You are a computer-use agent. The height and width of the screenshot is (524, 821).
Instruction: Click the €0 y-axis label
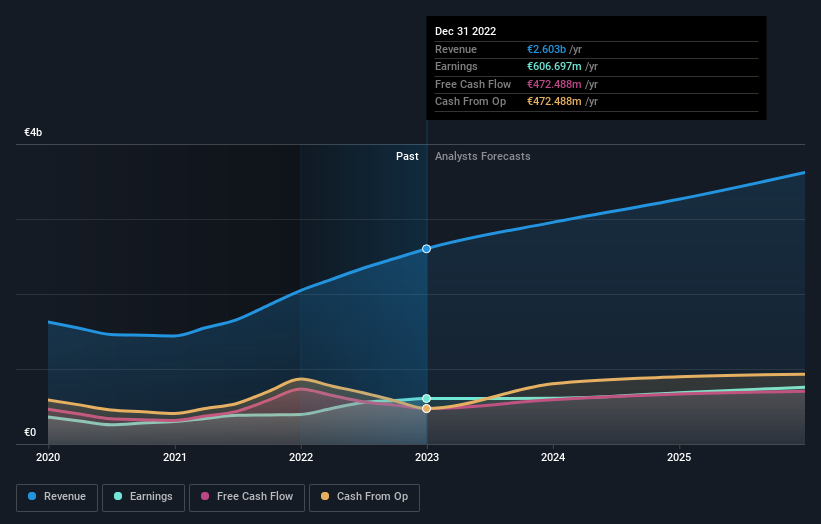coord(30,432)
